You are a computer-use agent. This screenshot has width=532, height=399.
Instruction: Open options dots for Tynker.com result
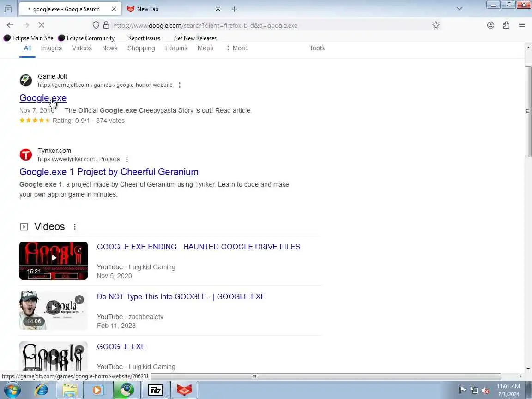127,159
